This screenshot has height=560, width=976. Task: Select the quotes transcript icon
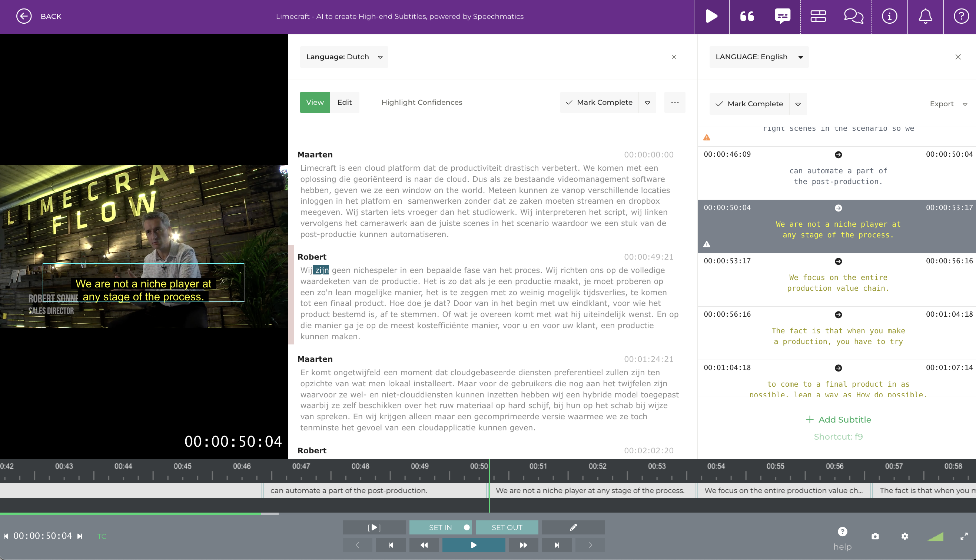click(747, 17)
